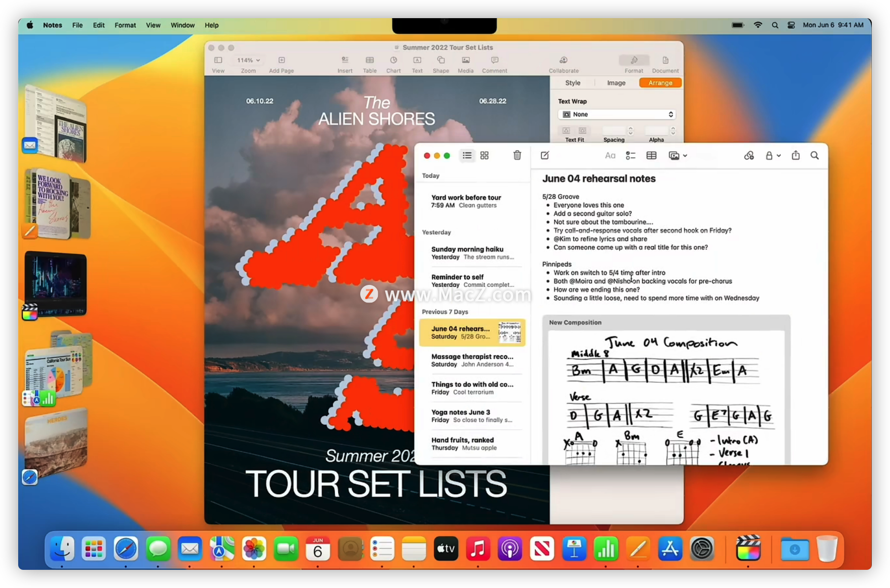Add a Text box in Pages
Viewport: 890px width, 588px height.
click(x=417, y=65)
